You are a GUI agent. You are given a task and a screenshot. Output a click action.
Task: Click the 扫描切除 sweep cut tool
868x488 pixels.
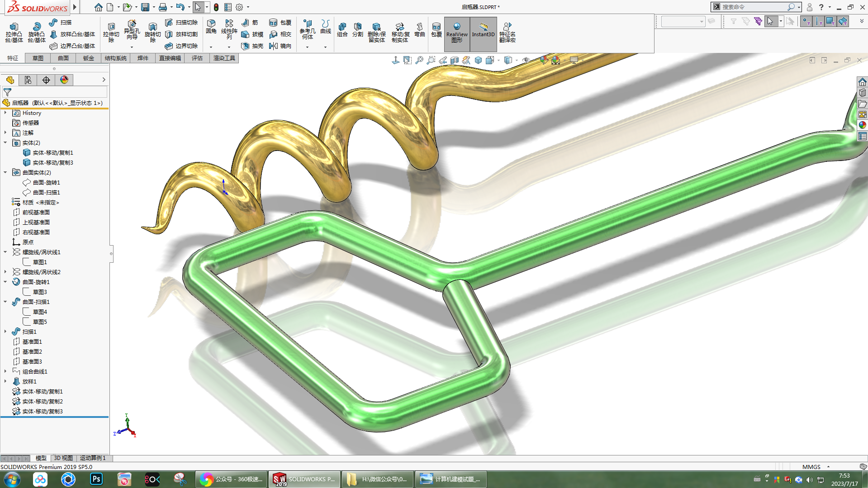[x=181, y=22]
